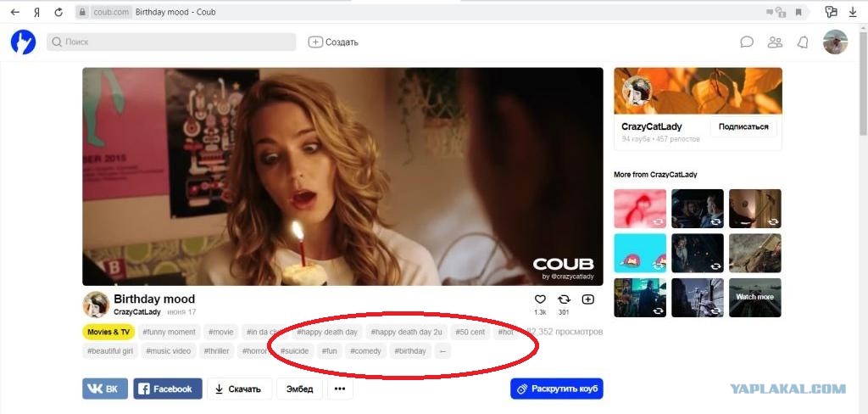The image size is (868, 414).
Task: Play the main coub video
Action: click(342, 176)
